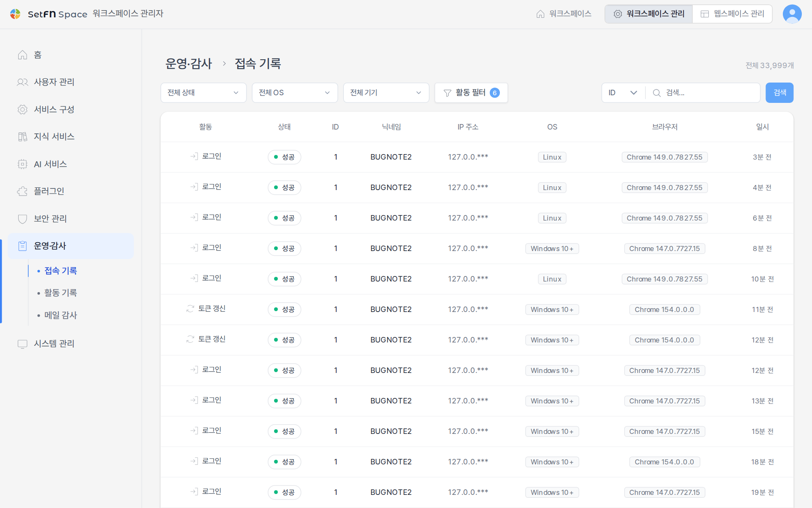Click the 검색 button
812x508 pixels.
(x=779, y=93)
